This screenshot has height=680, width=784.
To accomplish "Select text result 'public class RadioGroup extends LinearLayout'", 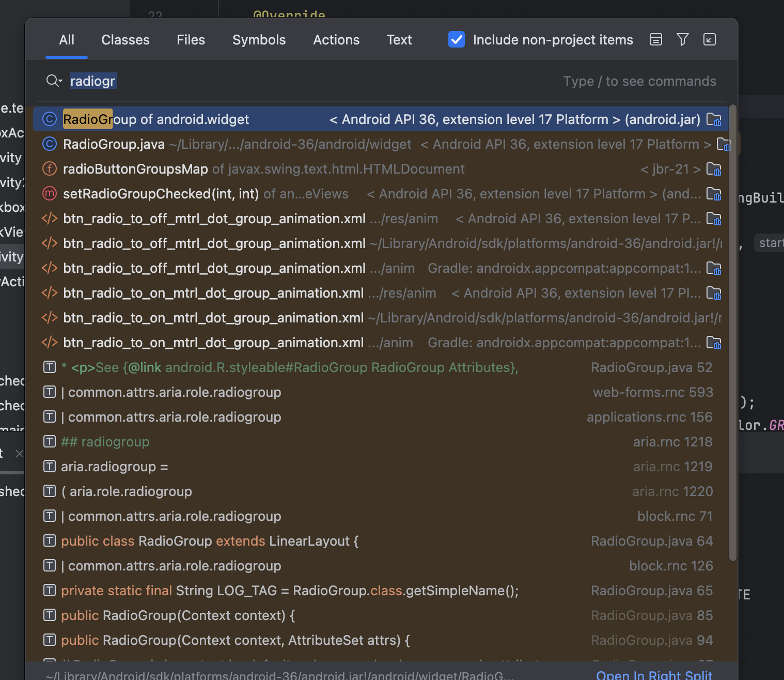I will pos(210,541).
